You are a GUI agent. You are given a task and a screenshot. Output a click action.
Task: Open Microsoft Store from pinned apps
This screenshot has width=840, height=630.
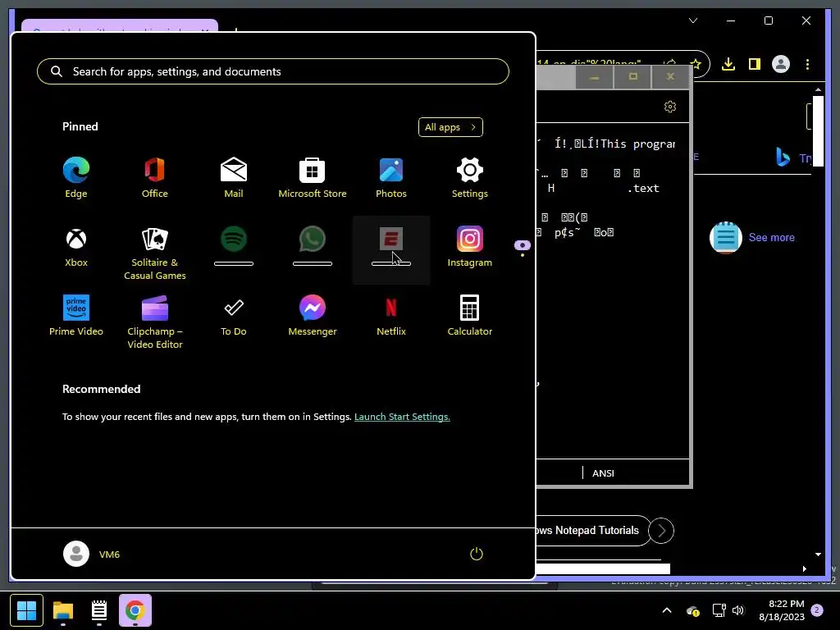pyautogui.click(x=313, y=177)
